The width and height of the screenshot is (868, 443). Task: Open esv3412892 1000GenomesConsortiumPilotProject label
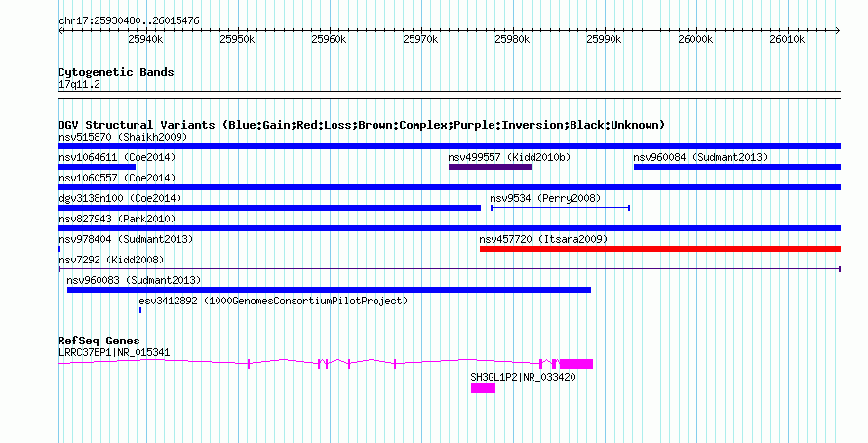273,301
